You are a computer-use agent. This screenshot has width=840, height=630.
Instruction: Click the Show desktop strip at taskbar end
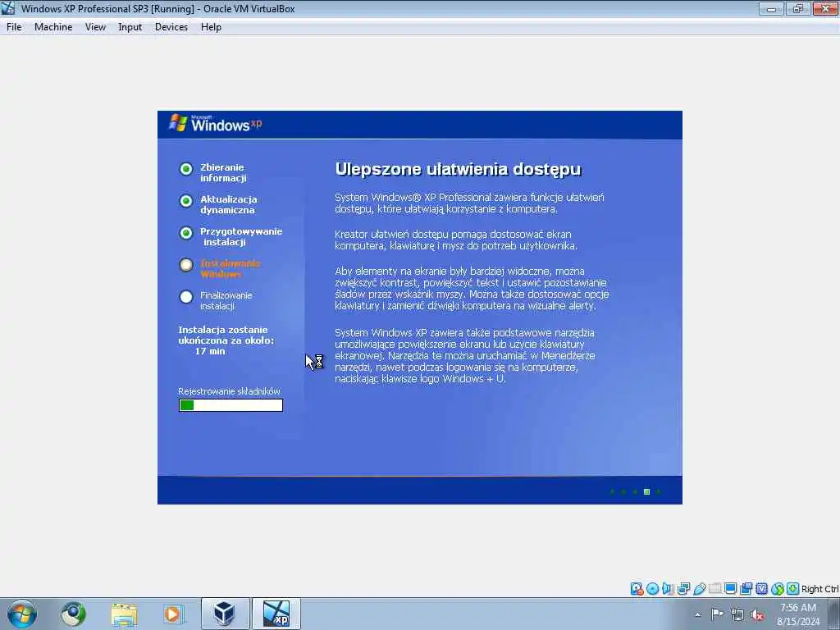click(x=833, y=614)
